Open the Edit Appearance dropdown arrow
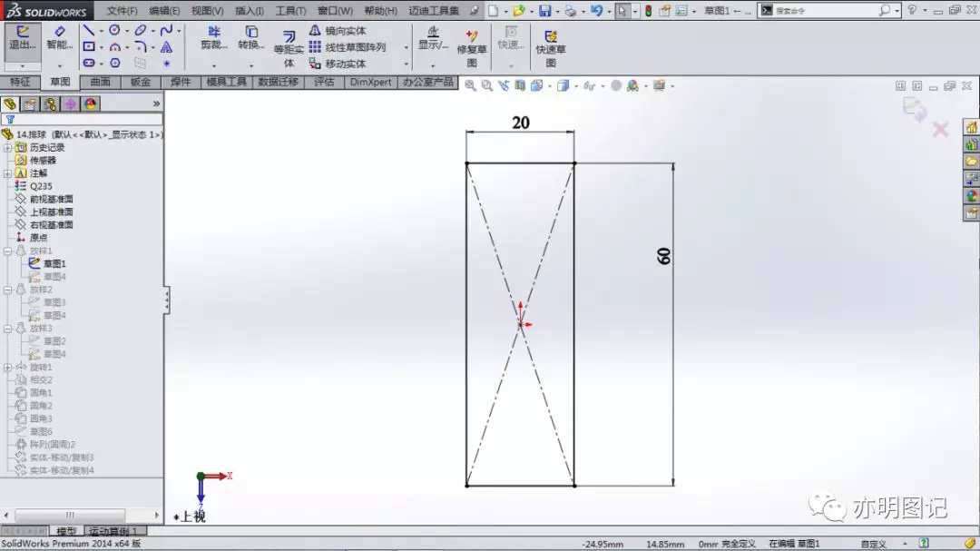This screenshot has width=980, height=551. 646,86
